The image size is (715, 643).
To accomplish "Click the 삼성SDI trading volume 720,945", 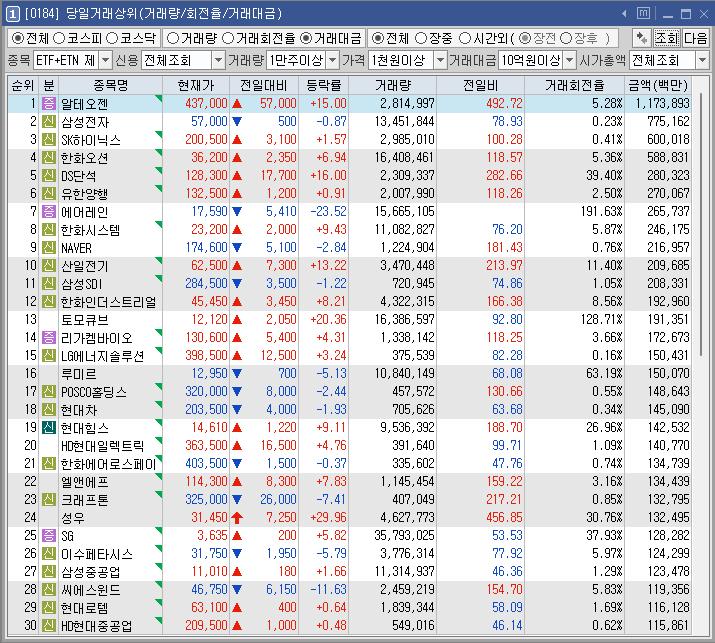I will (x=413, y=284).
